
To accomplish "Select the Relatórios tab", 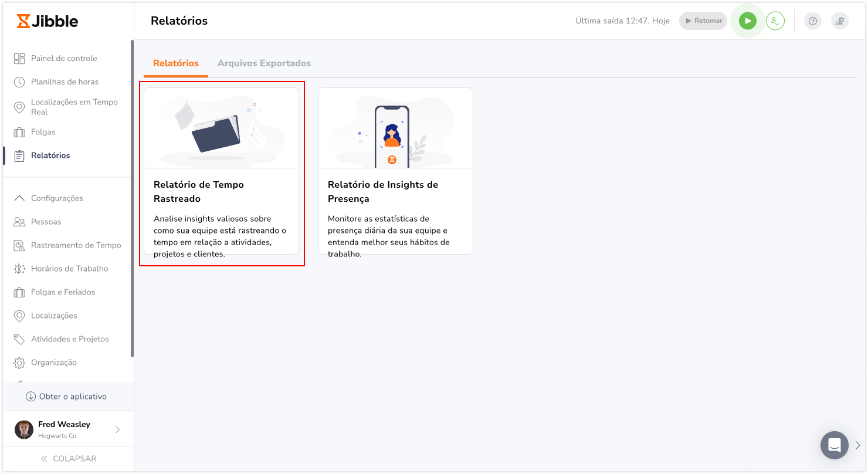I will (175, 63).
